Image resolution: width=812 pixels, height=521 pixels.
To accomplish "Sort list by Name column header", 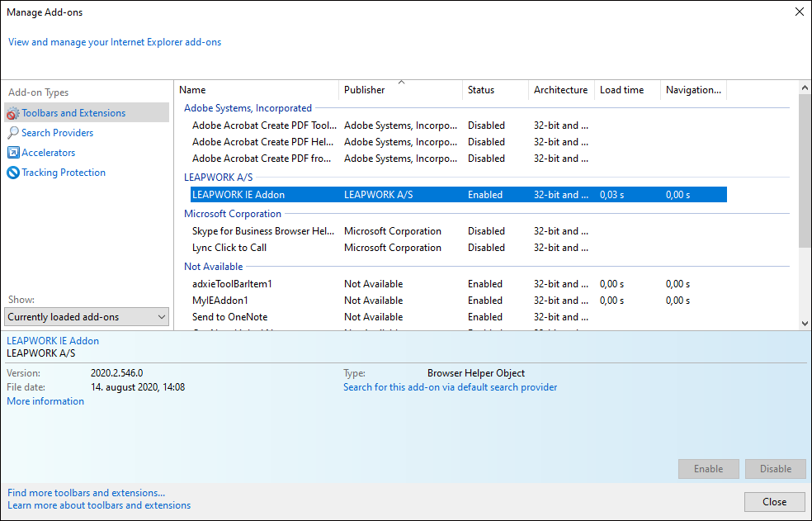I will (x=256, y=90).
